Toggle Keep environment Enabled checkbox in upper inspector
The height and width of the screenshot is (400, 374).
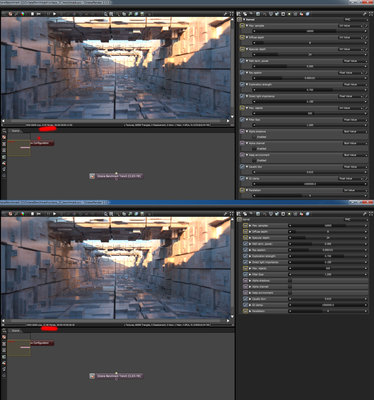pos(255,160)
